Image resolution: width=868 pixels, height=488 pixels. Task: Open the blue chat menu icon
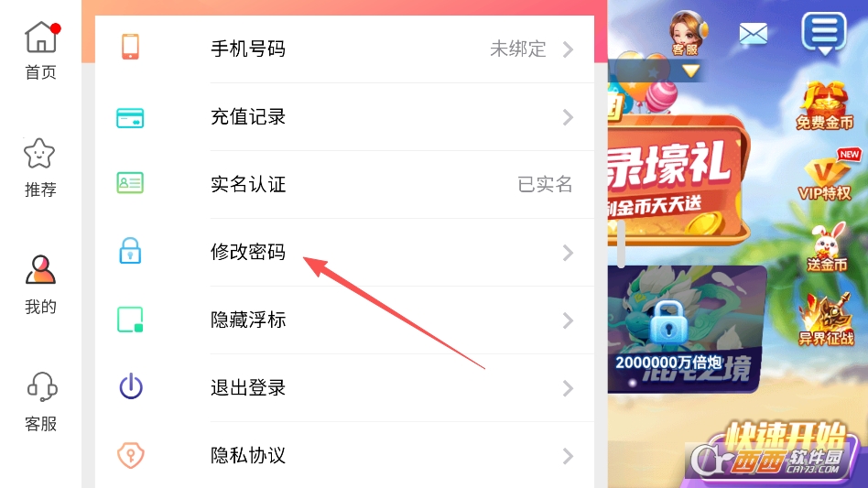coord(824,33)
